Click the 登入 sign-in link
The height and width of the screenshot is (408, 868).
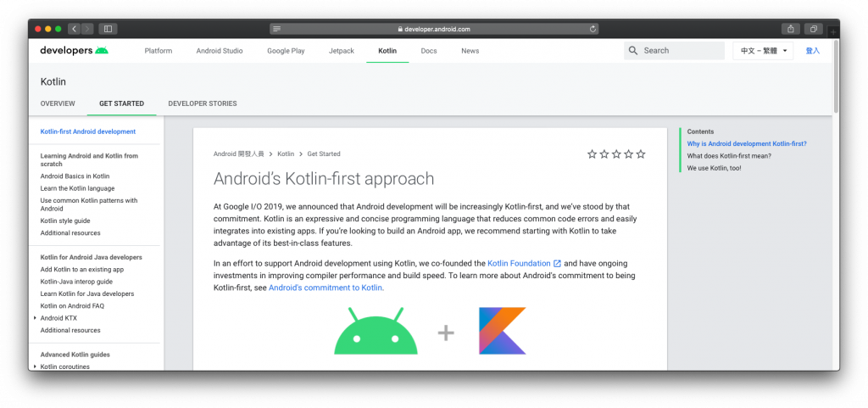click(813, 50)
